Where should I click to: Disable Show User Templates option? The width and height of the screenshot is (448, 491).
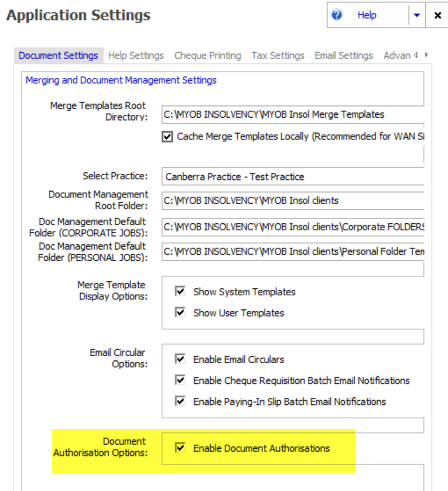pos(181,313)
